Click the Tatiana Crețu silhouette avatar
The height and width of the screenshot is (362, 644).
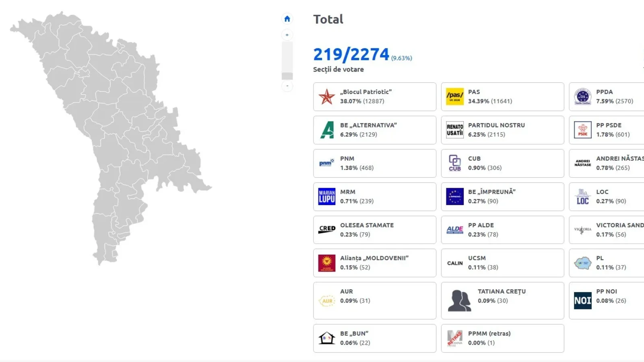point(459,301)
